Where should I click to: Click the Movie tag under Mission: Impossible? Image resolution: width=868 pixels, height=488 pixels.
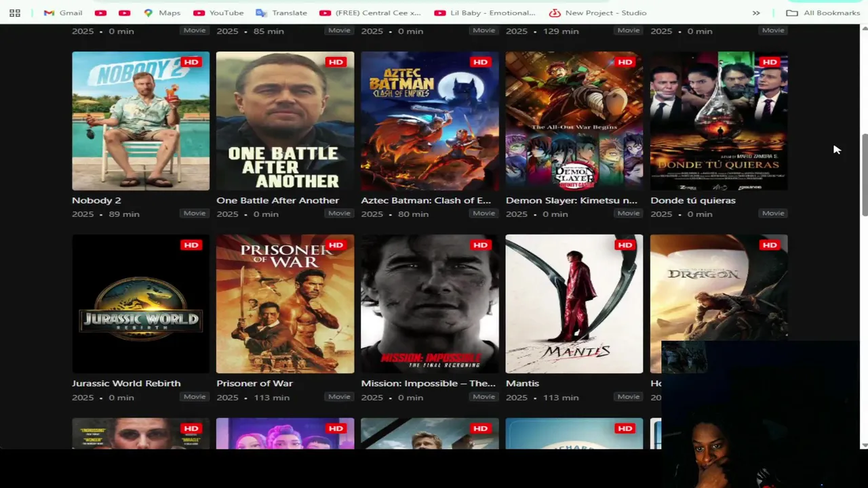pyautogui.click(x=484, y=397)
